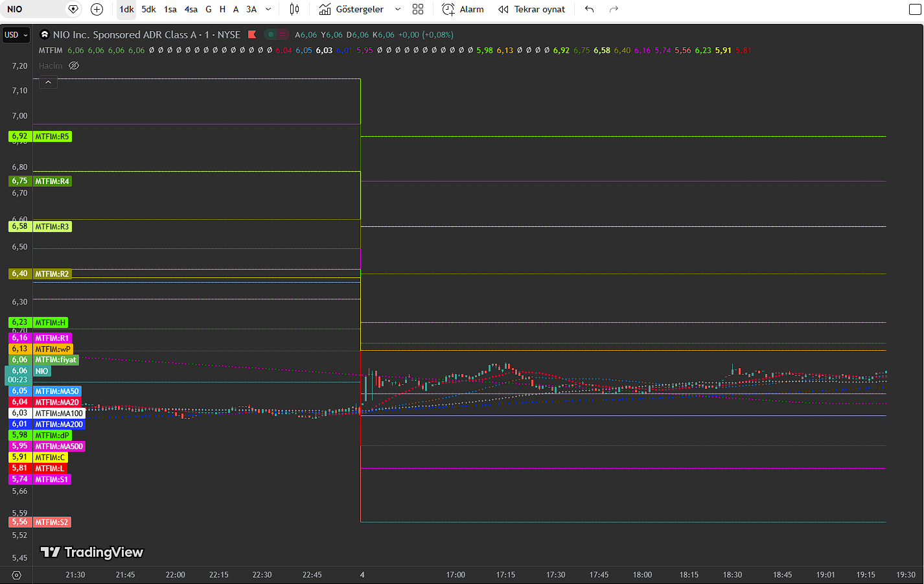
Task: Start bar replay with Tekrar oynat
Action: 531,9
